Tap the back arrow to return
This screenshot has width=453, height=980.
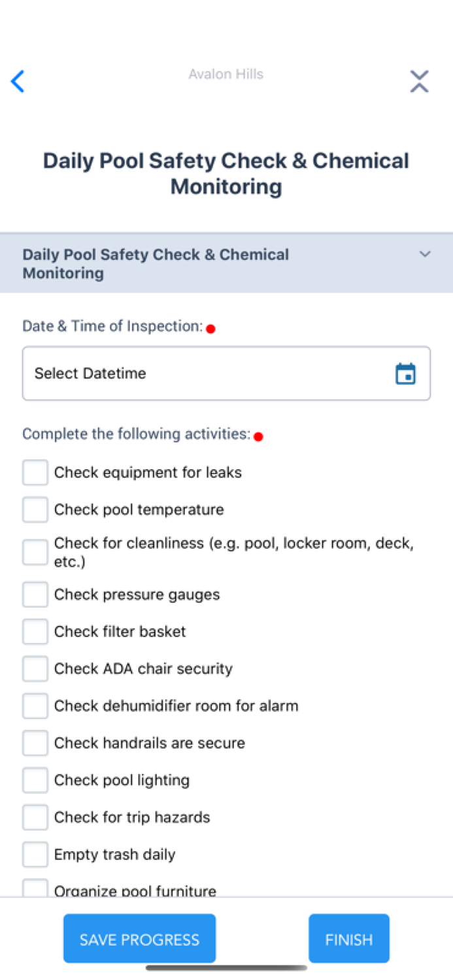click(18, 81)
